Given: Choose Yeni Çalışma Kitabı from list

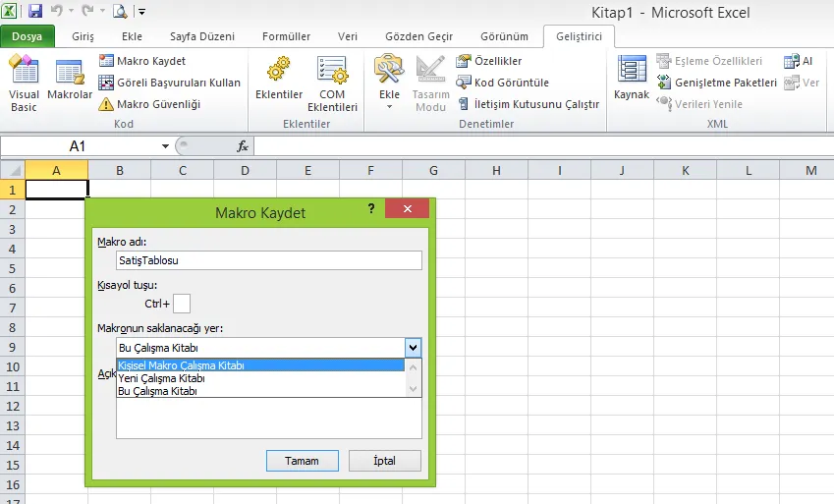Looking at the screenshot, I should tap(161, 378).
